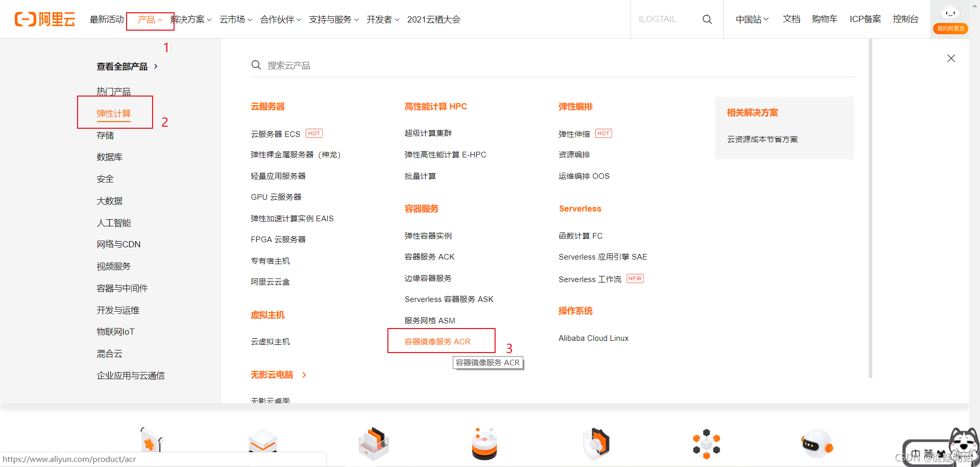Click the mega menu vertical scrollbar
Image resolution: width=980 pixels, height=467 pixels.
point(870,208)
